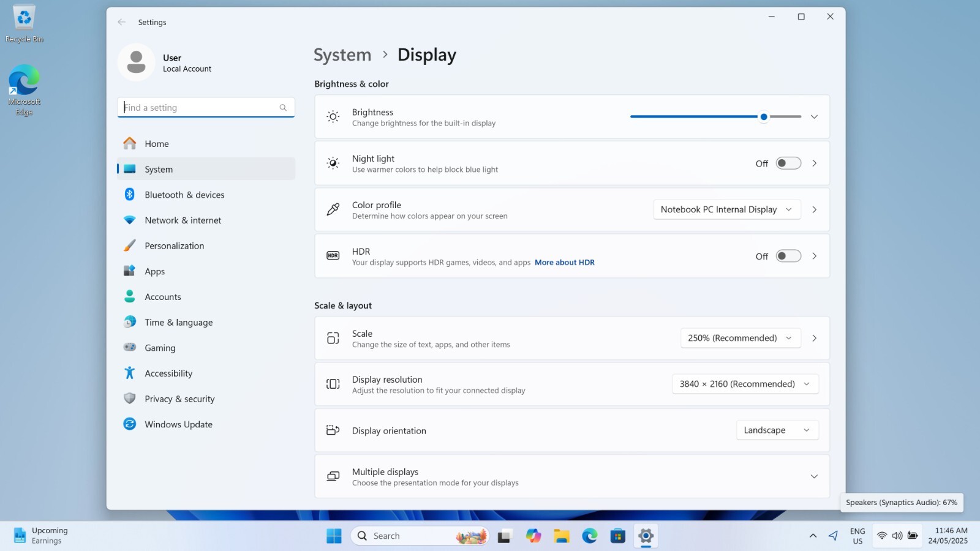The height and width of the screenshot is (551, 980).
Task: Click System in the breadcrumb
Action: [x=342, y=55]
